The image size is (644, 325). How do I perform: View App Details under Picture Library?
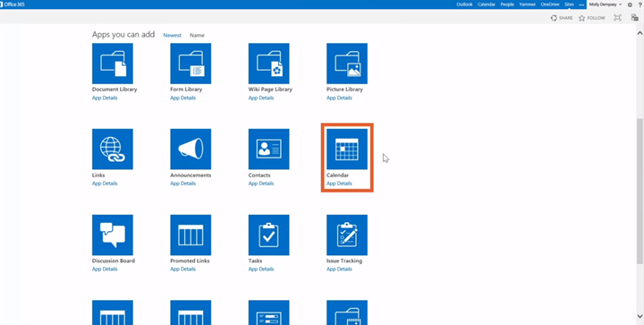point(339,98)
